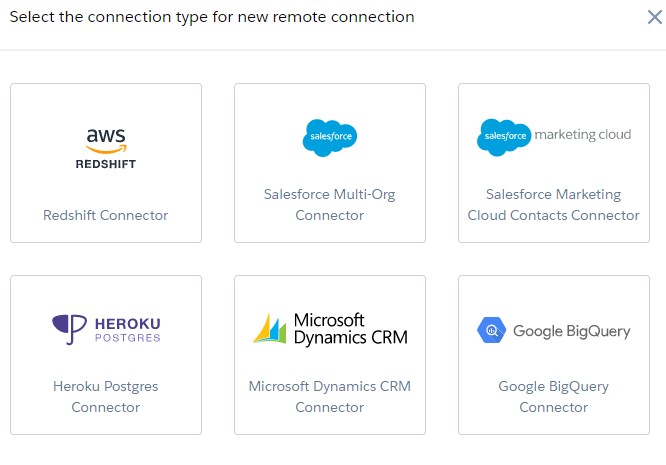
Task: Select the Redshift Connector label
Action: click(105, 215)
